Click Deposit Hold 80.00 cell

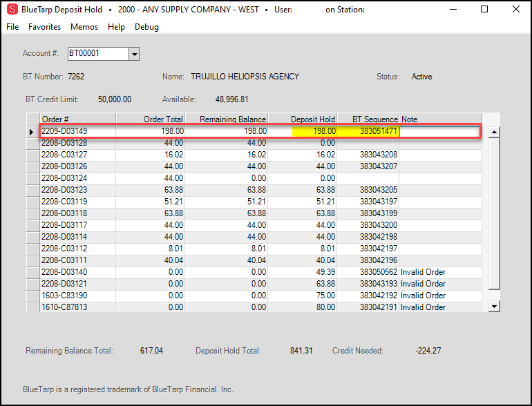click(303, 307)
